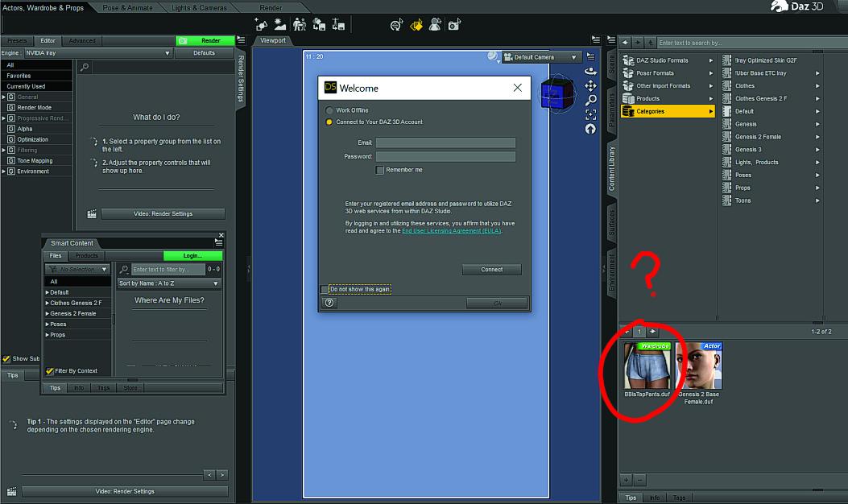
Task: Click the save scene subset toolbar icon
Action: coord(338,24)
